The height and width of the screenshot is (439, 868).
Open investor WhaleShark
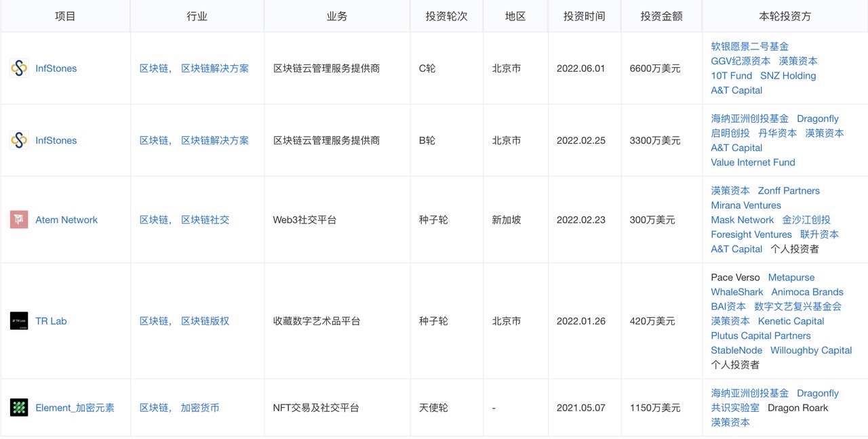(x=737, y=292)
